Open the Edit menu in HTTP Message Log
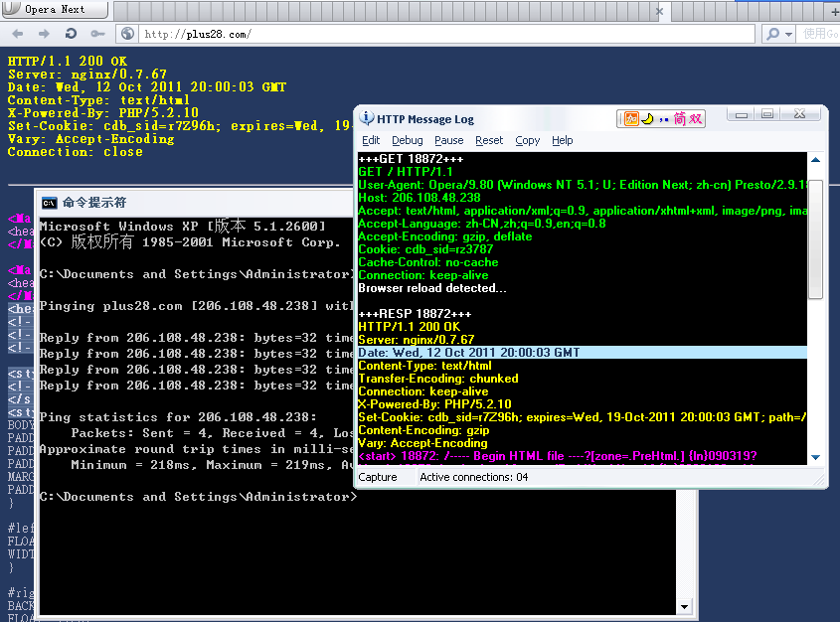 point(371,141)
